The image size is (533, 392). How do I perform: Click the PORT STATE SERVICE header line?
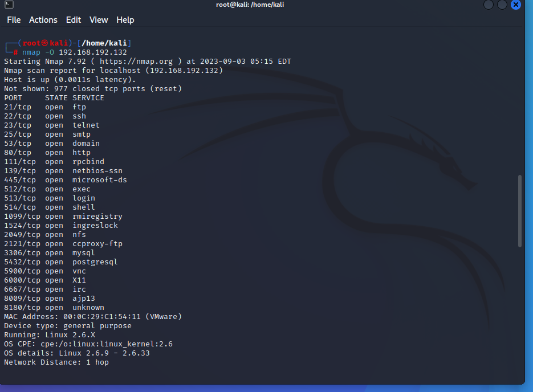(x=54, y=98)
